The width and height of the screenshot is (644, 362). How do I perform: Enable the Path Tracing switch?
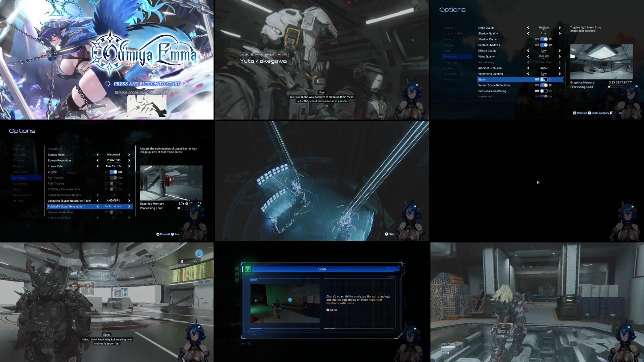(113, 184)
